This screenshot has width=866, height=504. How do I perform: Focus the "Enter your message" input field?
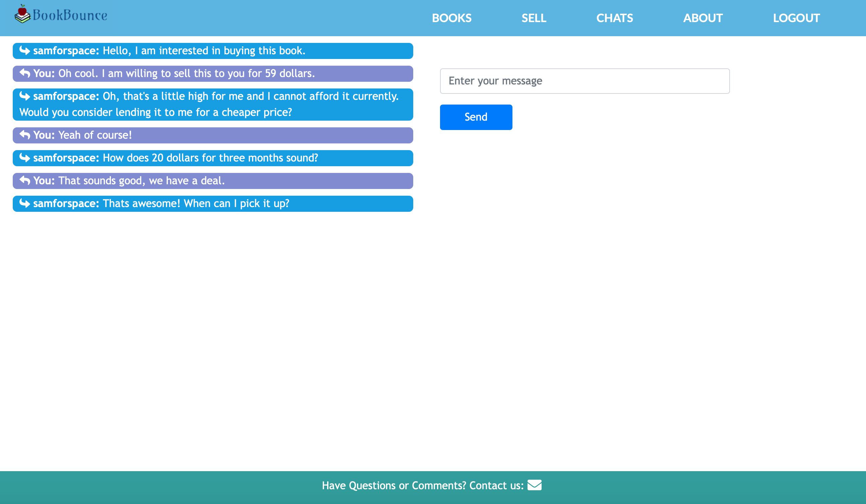coord(584,81)
